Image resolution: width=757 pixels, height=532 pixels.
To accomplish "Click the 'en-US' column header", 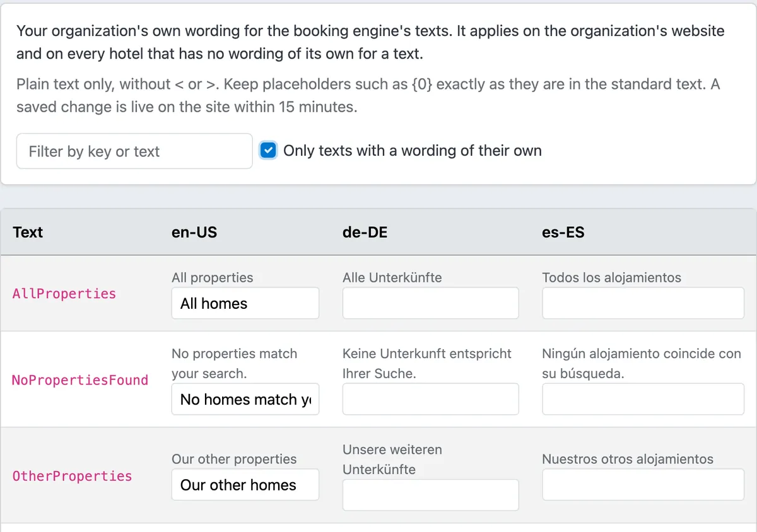I will tap(194, 232).
